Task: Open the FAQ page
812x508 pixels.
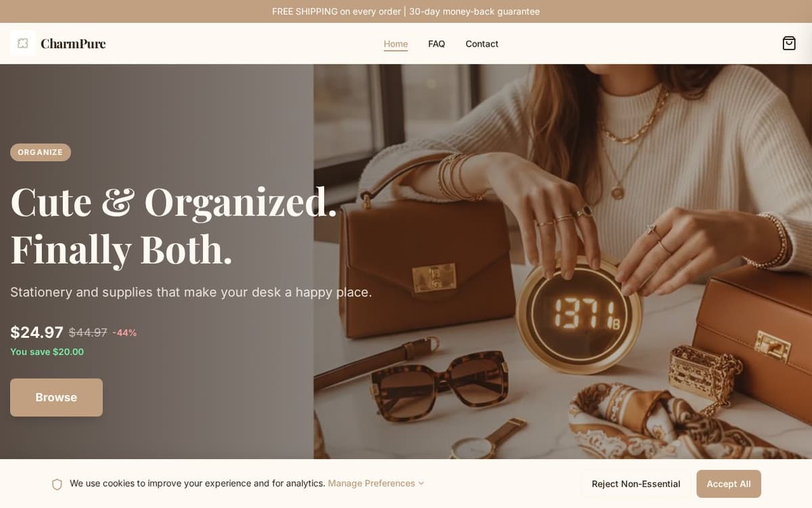Action: pos(436,44)
